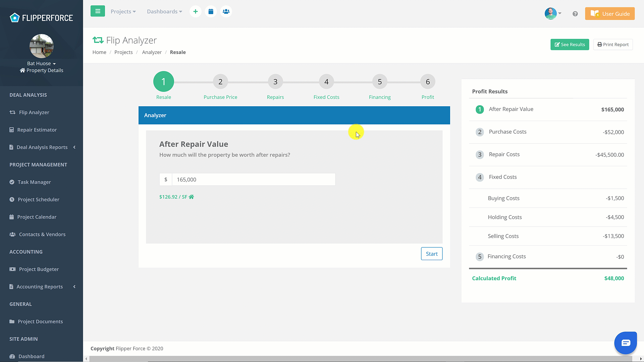Click the After Repair Value input field

pyautogui.click(x=253, y=180)
